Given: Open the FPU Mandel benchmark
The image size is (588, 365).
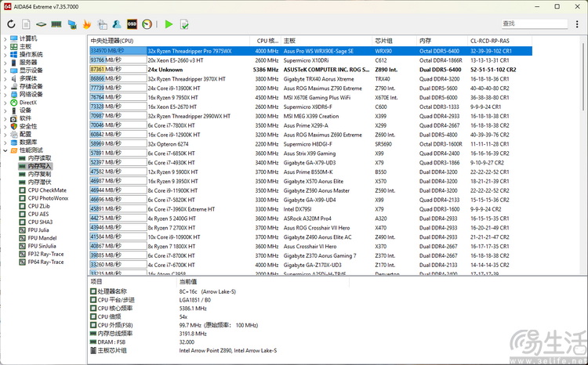Looking at the screenshot, I should coord(42,238).
